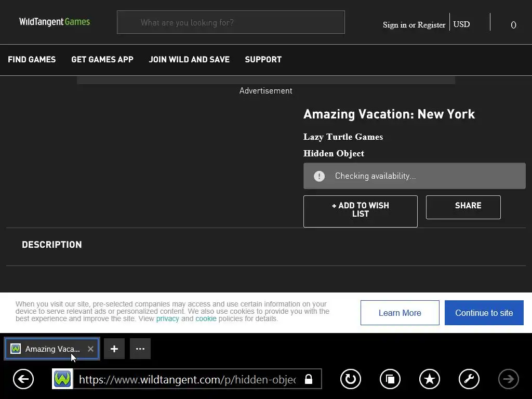Click the 'Amazing Vacation: New York' title

[389, 114]
